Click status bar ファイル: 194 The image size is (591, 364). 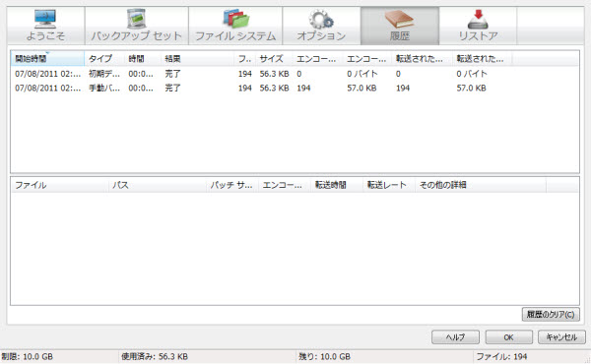point(501,356)
